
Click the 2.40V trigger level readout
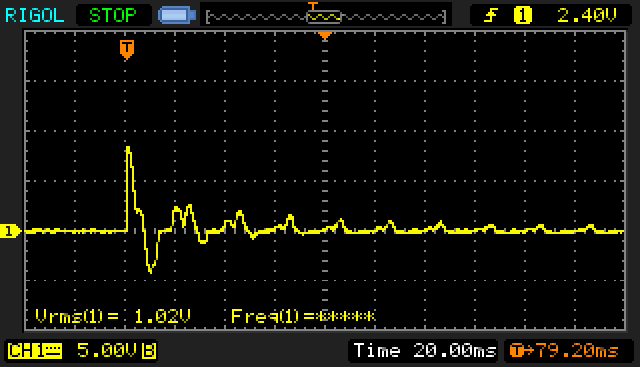[x=587, y=16]
